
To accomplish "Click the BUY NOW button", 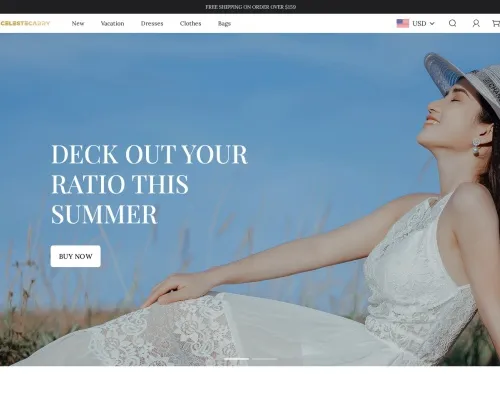I will tap(76, 256).
